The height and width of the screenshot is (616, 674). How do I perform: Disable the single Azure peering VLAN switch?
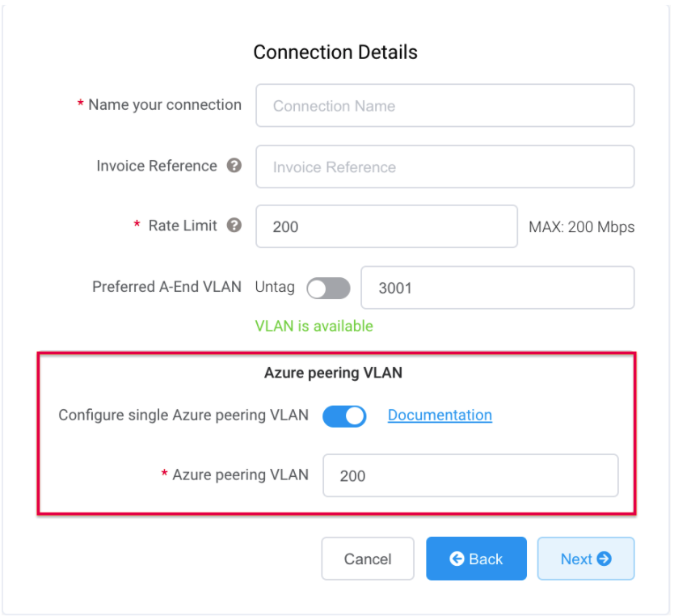click(x=344, y=416)
